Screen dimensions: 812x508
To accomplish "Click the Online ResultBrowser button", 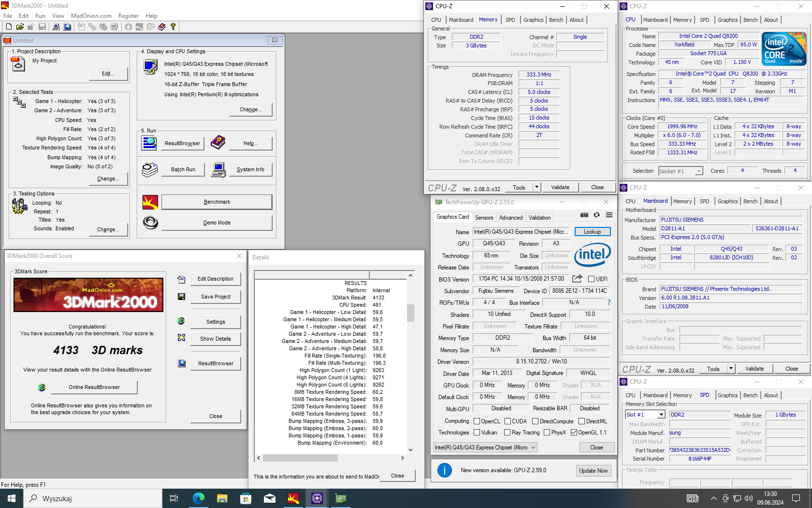I will pos(94,387).
